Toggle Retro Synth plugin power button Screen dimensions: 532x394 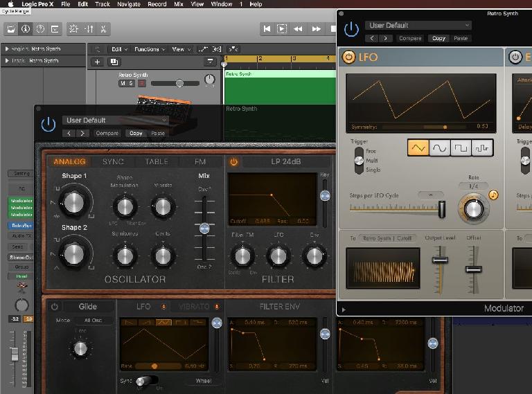tap(48, 125)
